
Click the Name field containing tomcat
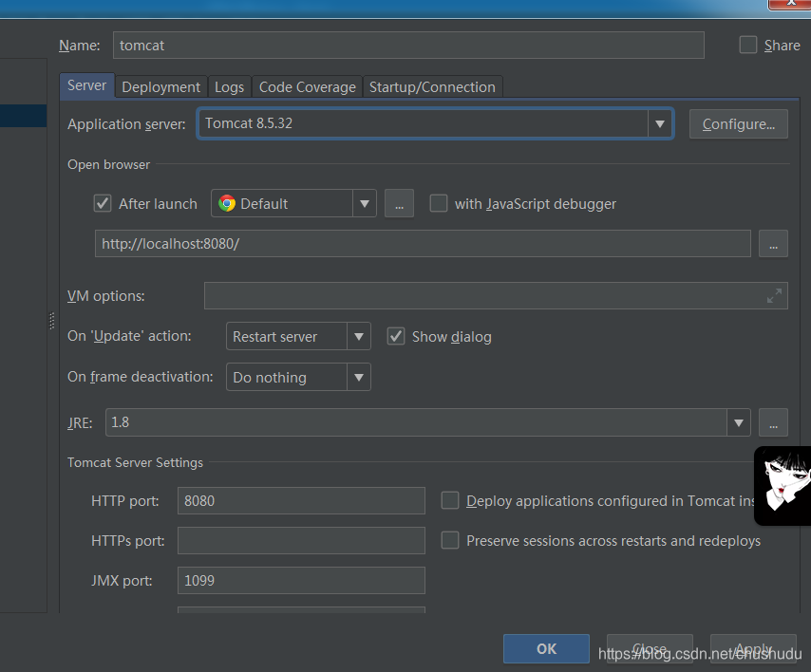click(408, 46)
